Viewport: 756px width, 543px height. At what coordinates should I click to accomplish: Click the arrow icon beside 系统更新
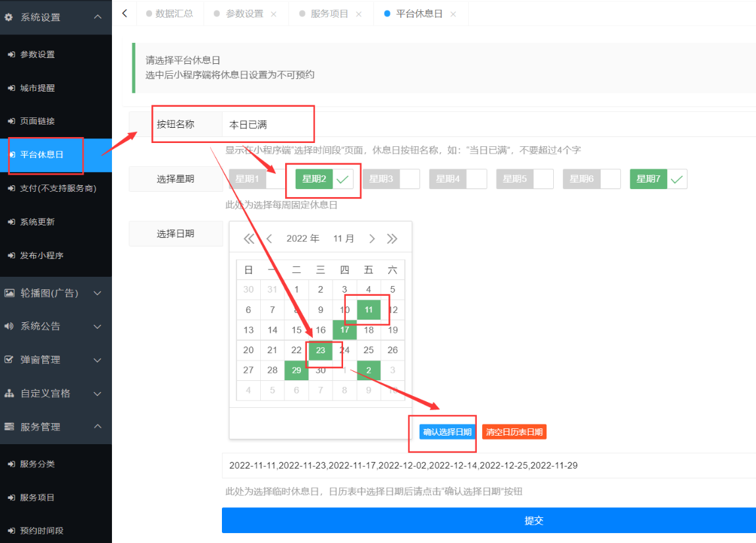(12, 222)
